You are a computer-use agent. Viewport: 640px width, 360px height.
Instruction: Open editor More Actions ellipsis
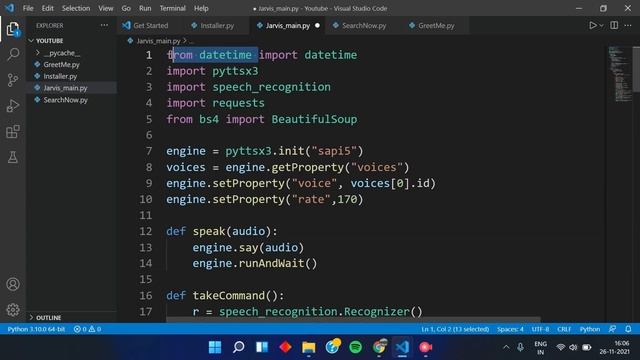pos(628,25)
